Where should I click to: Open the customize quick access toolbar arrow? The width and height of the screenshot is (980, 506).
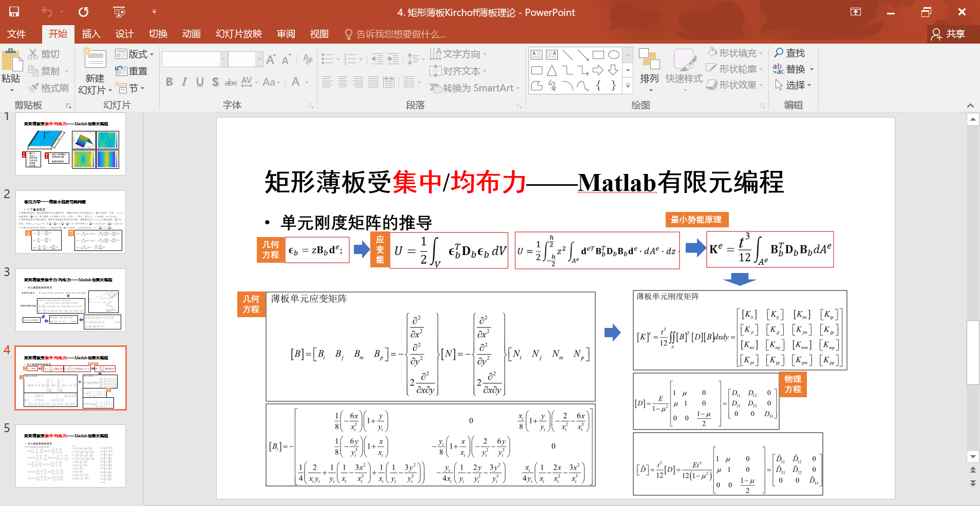154,12
